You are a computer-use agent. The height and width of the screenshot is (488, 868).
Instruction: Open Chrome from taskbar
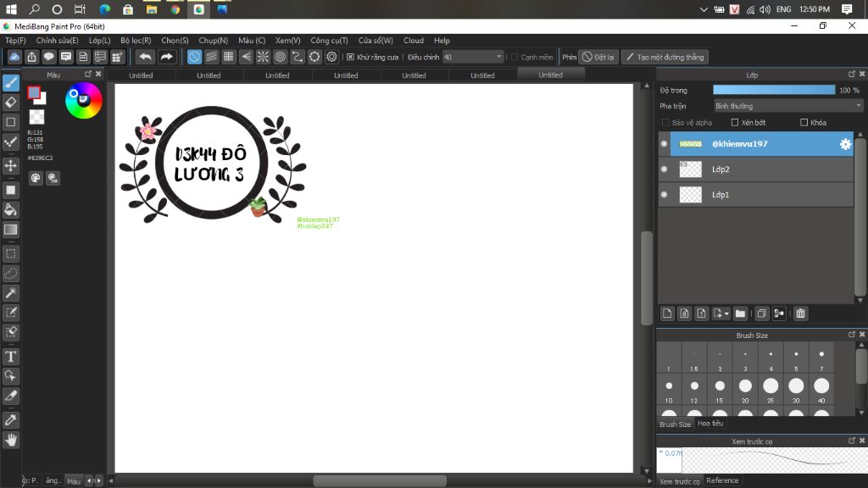click(175, 9)
